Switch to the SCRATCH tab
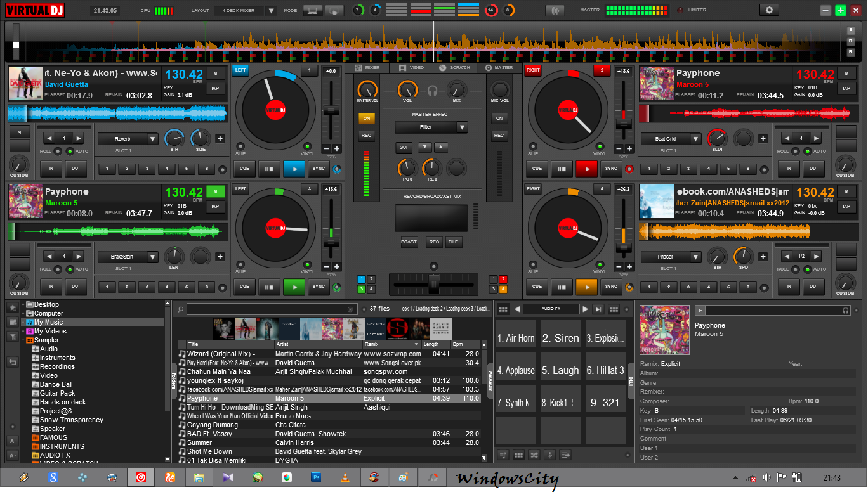This screenshot has height=497, width=868. click(x=455, y=67)
